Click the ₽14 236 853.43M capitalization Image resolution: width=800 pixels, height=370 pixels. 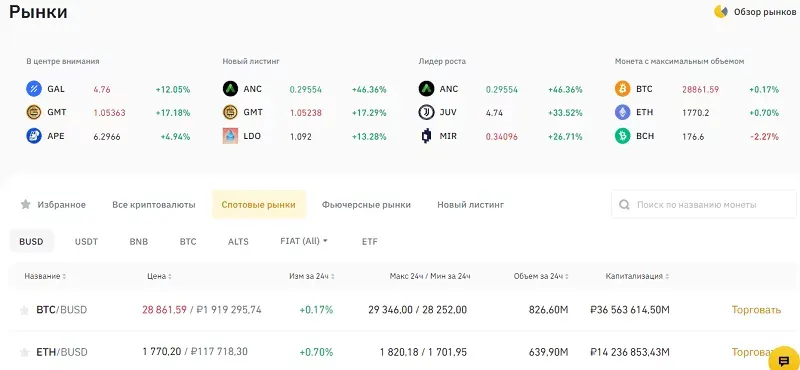[630, 352]
